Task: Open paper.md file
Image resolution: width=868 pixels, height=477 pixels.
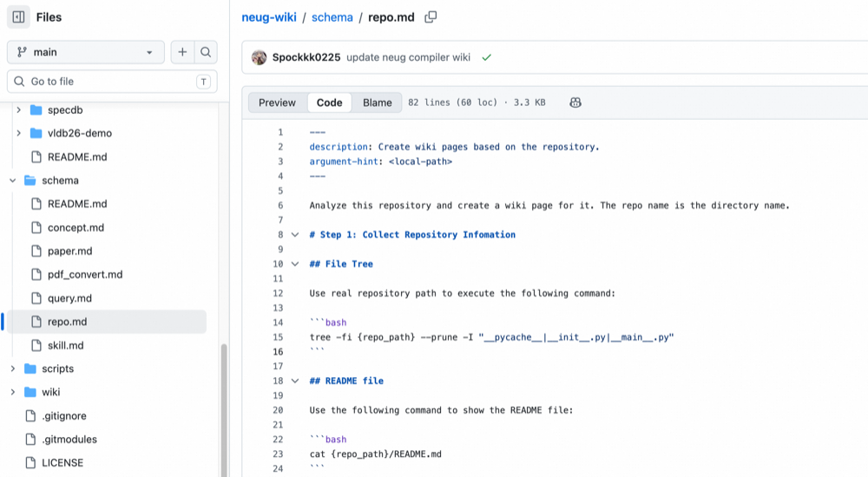Action: click(69, 251)
